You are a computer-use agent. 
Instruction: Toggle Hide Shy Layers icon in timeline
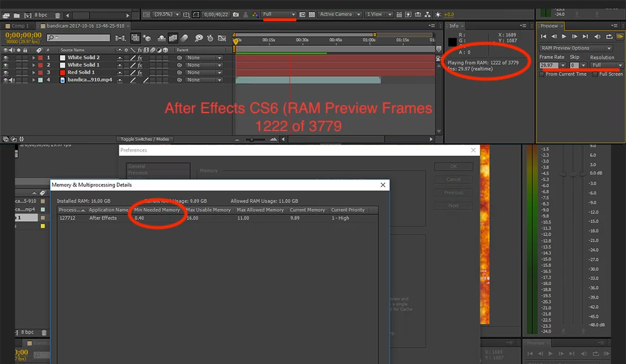pos(161,39)
